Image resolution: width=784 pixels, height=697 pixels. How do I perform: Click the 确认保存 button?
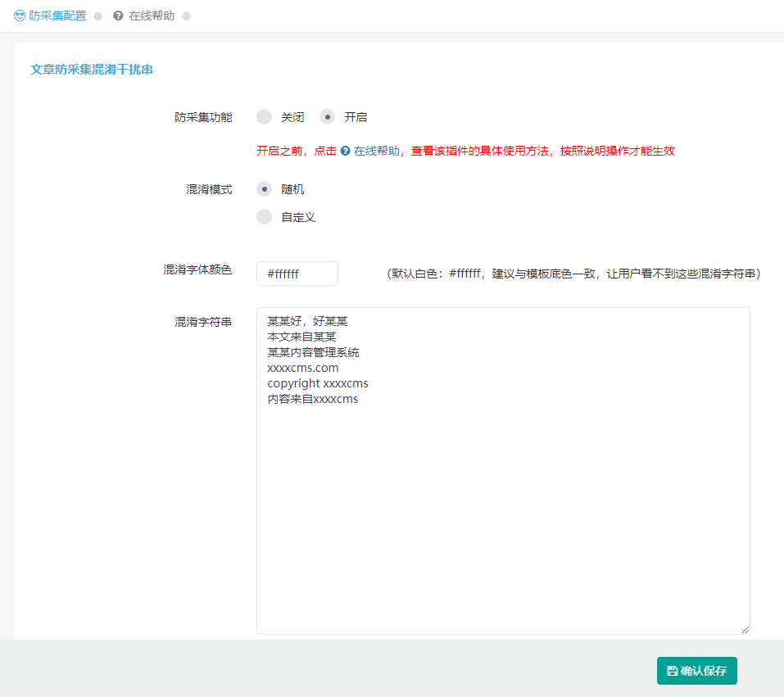[x=696, y=671]
